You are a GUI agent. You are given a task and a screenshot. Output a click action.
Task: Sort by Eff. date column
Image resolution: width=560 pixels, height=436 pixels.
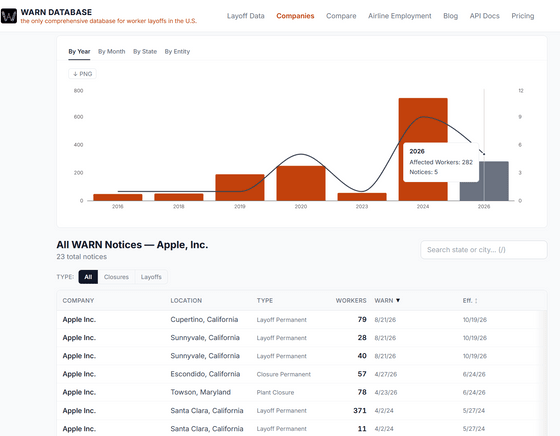tap(470, 301)
